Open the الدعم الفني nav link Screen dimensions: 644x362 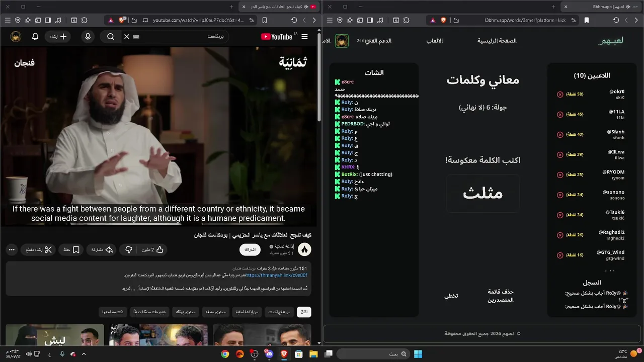(x=378, y=41)
